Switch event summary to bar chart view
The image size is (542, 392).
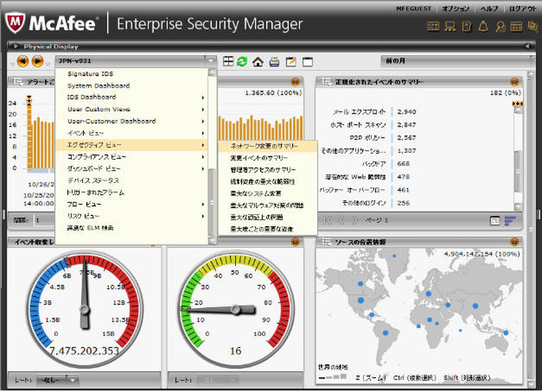point(509,220)
